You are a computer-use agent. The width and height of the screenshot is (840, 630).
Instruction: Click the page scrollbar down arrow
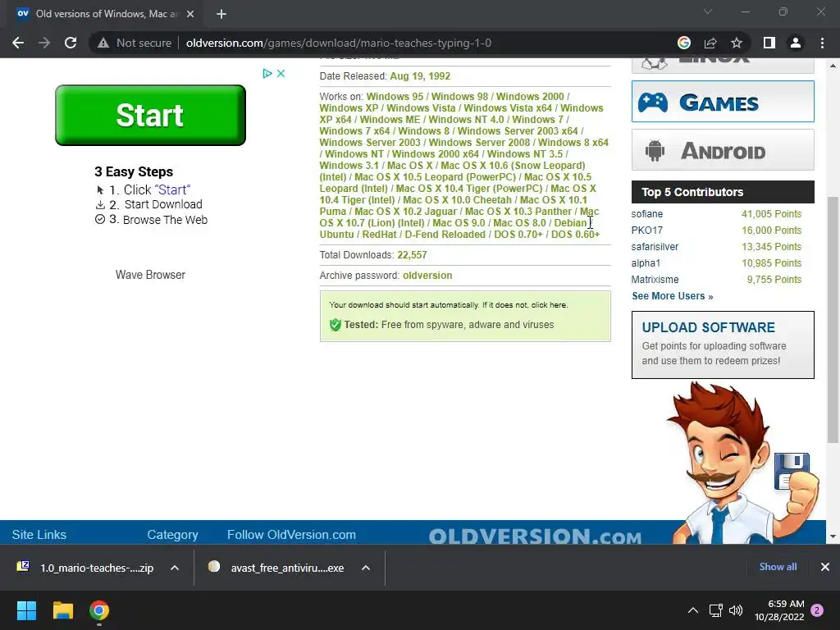click(833, 536)
